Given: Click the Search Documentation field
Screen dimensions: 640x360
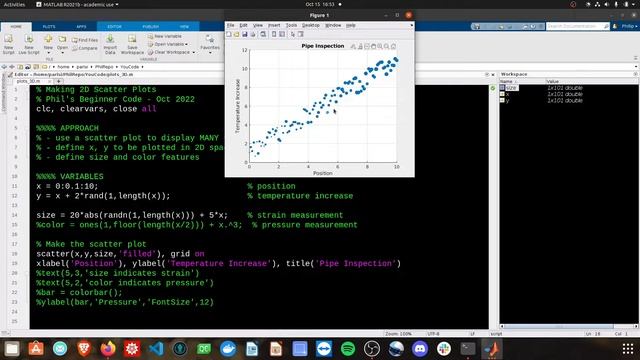Looking at the screenshot, I should (578, 26).
